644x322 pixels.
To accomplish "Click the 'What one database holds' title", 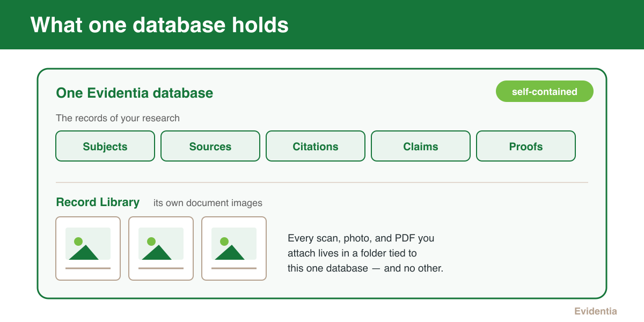I will (159, 25).
